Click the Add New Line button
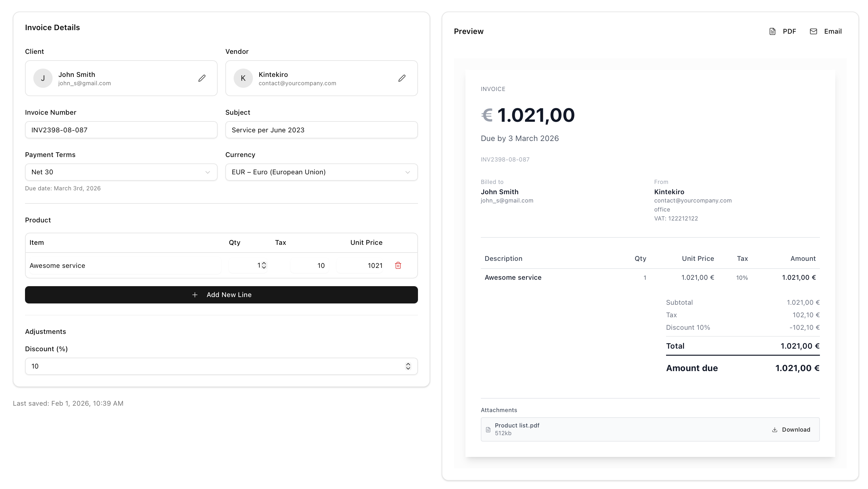 221,295
